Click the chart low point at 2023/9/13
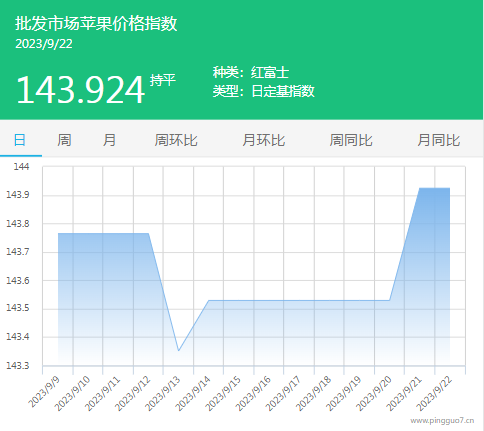This screenshot has height=431, width=484. pos(179,350)
